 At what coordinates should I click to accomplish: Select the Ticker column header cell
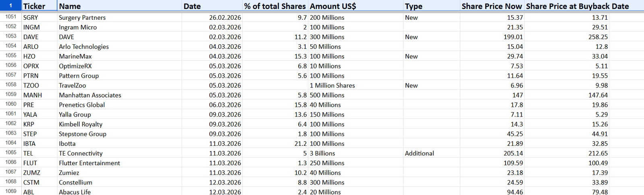[x=39, y=6]
